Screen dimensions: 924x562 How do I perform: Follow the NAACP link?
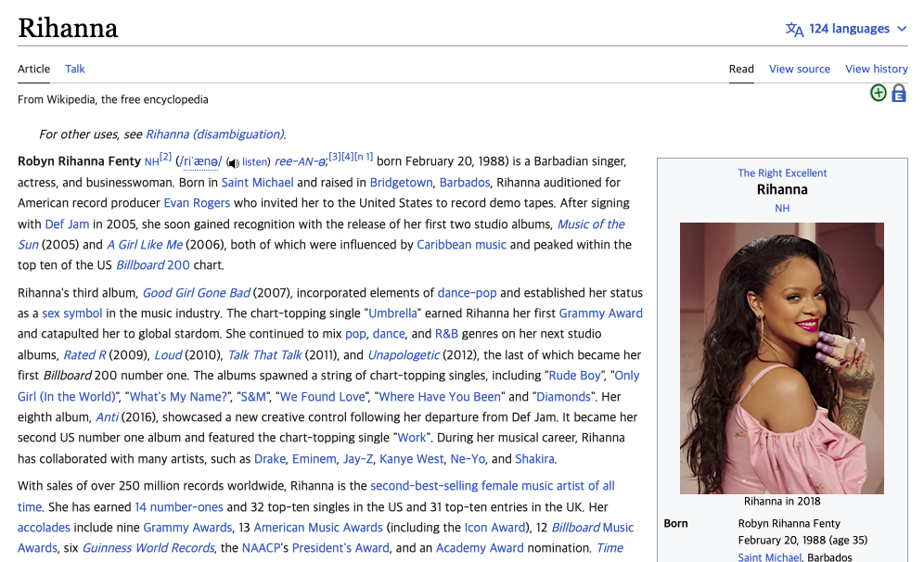[x=261, y=548]
